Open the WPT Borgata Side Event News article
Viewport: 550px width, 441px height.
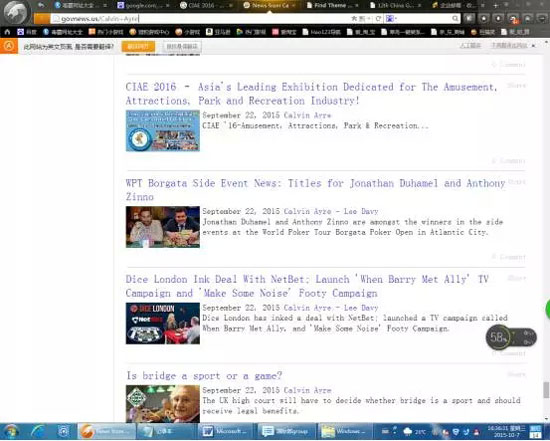tap(315, 190)
